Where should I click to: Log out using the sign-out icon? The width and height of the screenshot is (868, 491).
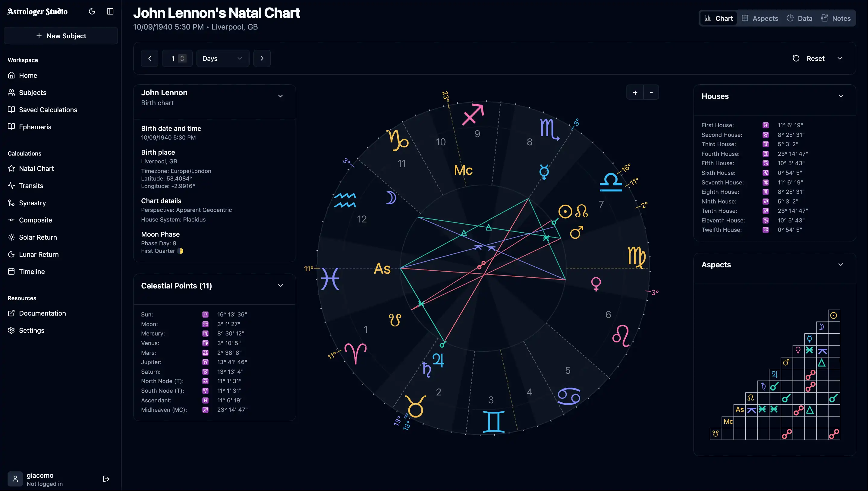[106, 479]
